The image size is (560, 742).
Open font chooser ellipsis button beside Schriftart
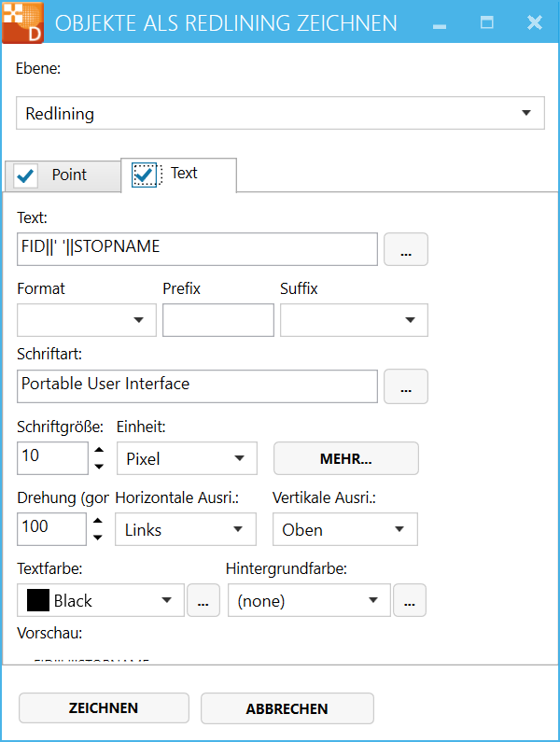coord(405,386)
